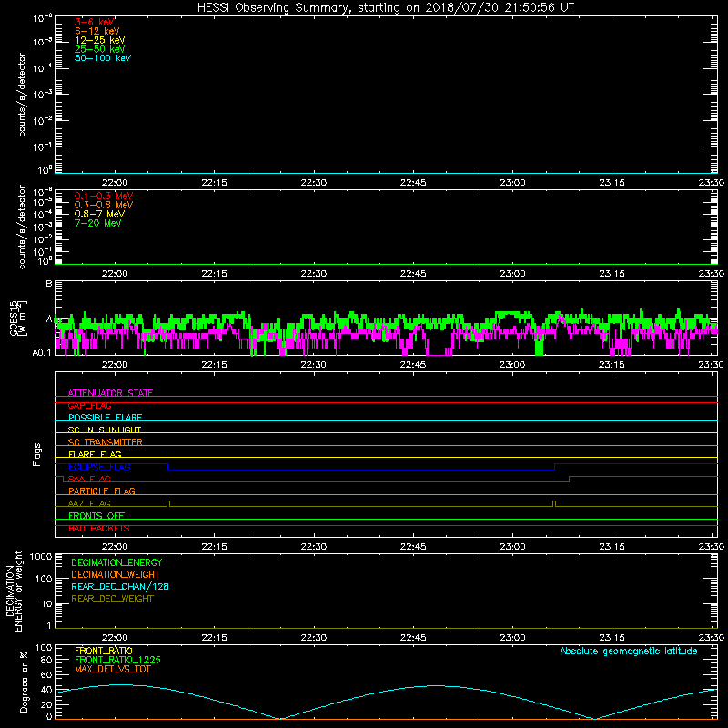
Task: Pick the PARTICLE_FLAG label
Action: (102, 490)
